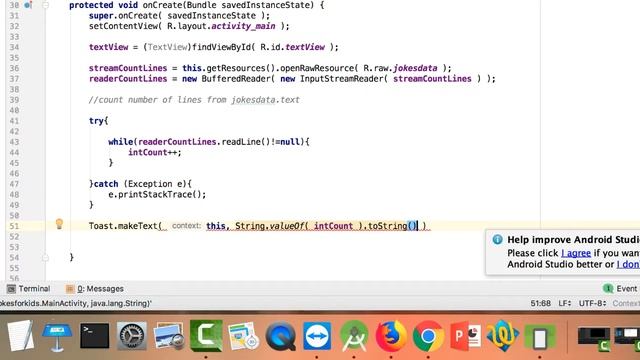Open System Preferences from the dock
This screenshot has height=360, width=640.
pos(131,336)
